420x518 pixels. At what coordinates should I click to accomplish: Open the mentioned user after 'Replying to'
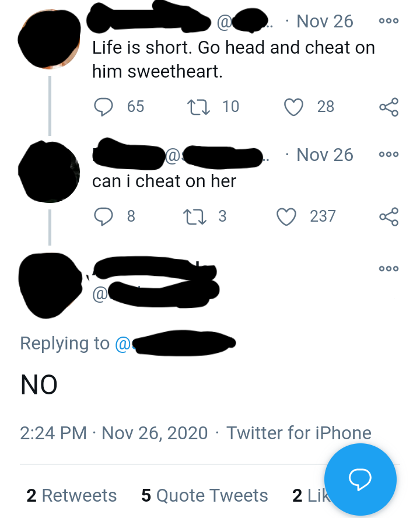175,344
